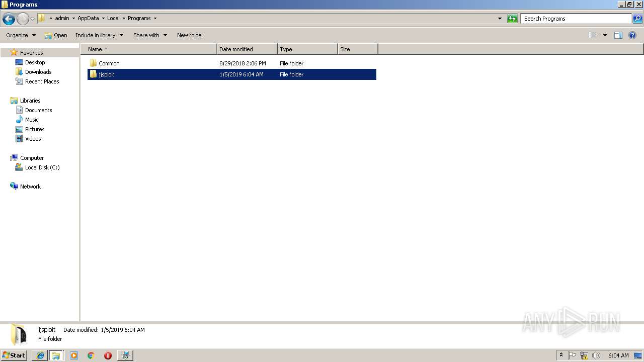The width and height of the screenshot is (644, 362).
Task: Navigate to Local breadcrumb
Action: pyautogui.click(x=113, y=18)
